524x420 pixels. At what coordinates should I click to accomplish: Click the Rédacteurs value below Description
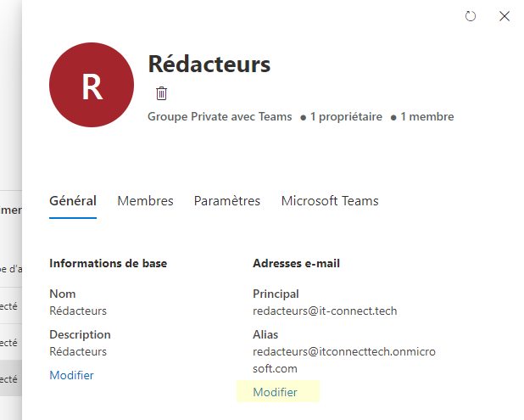point(78,351)
